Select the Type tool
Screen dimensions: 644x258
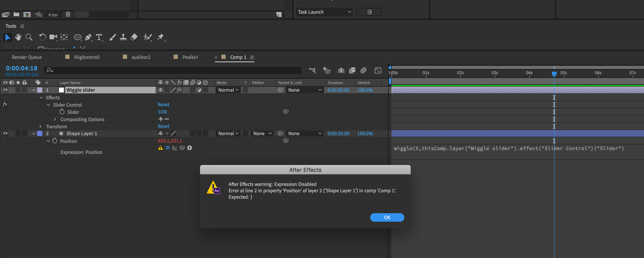[99, 37]
